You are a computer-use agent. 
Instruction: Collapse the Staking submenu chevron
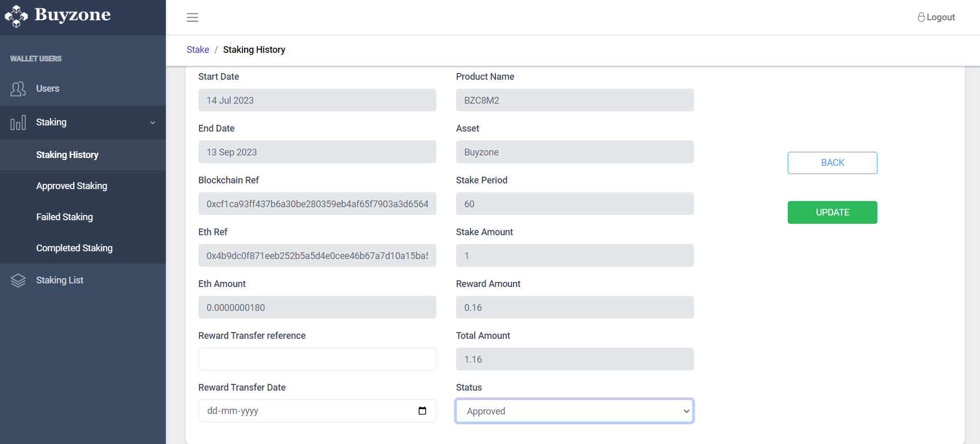(152, 123)
